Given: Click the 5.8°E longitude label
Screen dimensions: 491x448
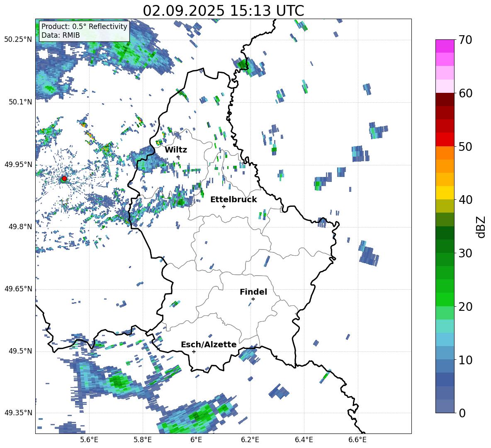Looking at the screenshot, I should click(x=143, y=440).
